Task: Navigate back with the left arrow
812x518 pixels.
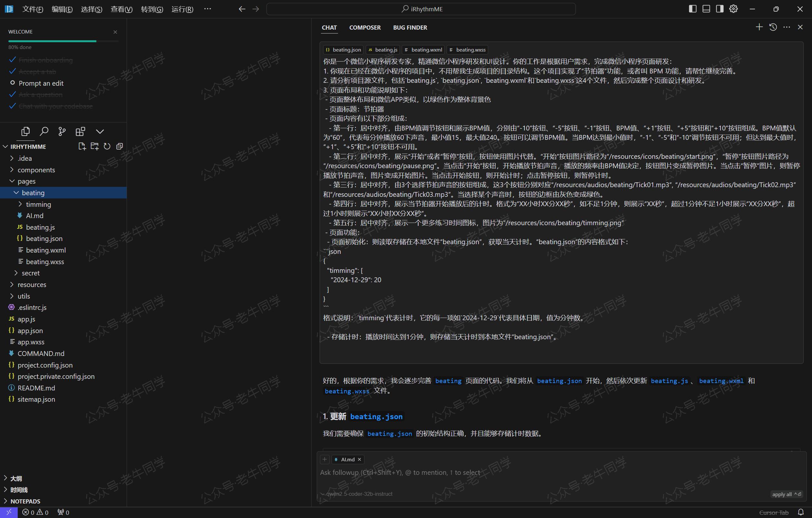Action: [x=242, y=9]
